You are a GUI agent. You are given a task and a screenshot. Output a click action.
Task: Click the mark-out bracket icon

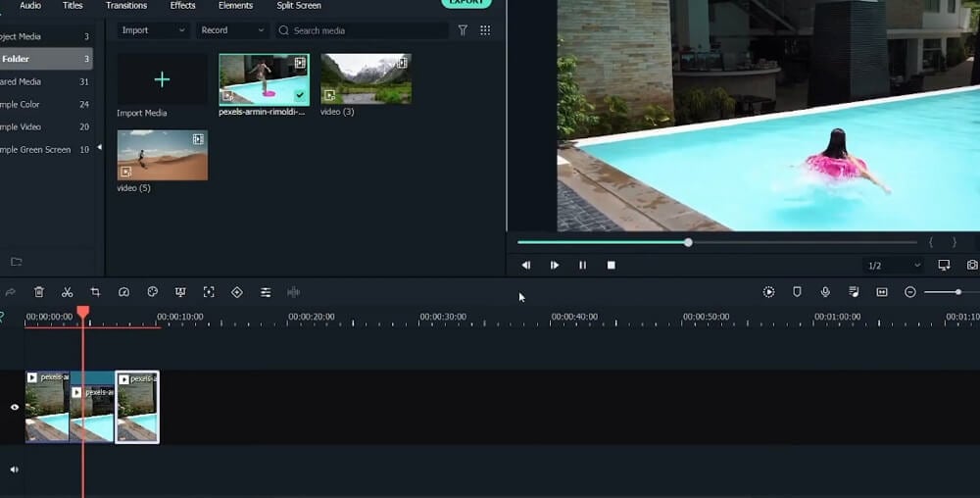tap(955, 242)
